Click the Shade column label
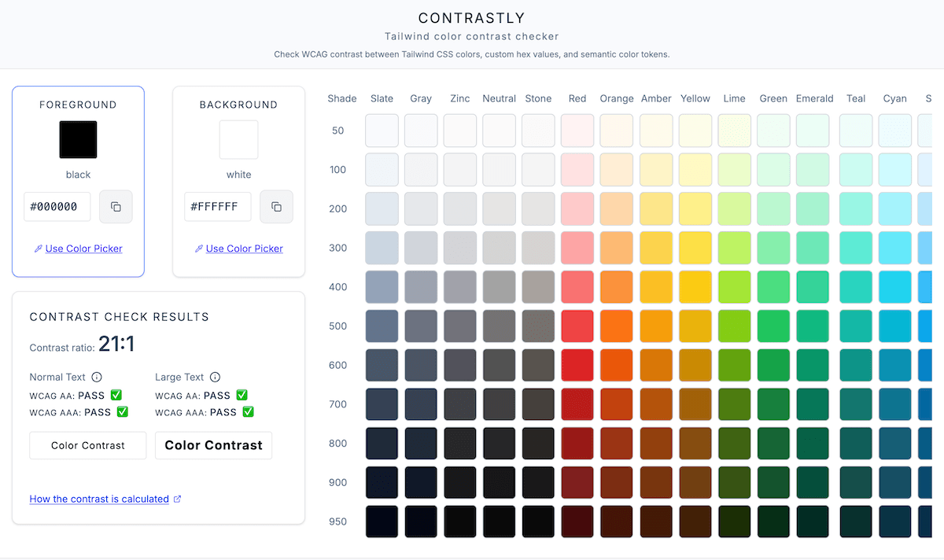This screenshot has width=944, height=560. pos(342,98)
